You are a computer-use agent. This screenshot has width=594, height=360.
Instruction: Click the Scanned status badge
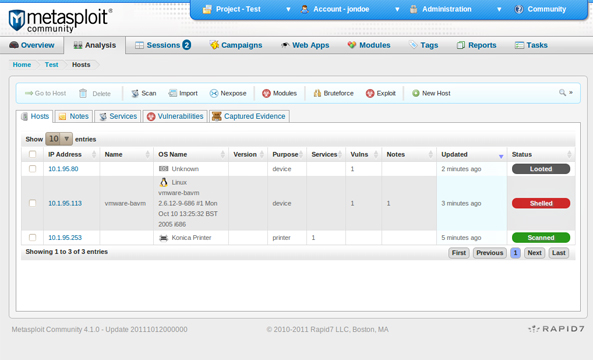541,238
